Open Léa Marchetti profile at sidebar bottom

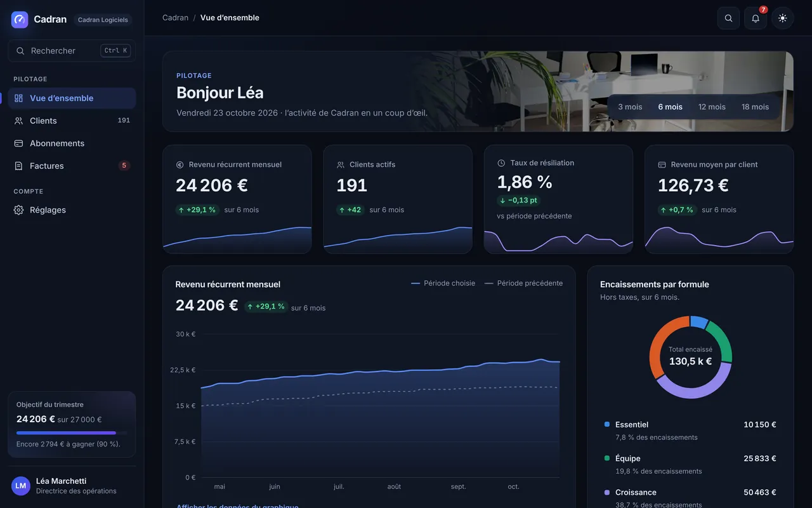72,486
